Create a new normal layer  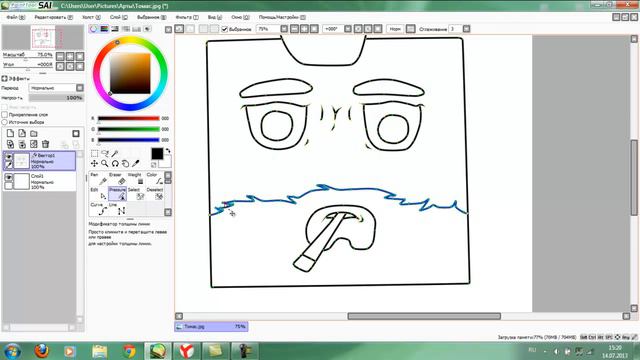[10, 133]
